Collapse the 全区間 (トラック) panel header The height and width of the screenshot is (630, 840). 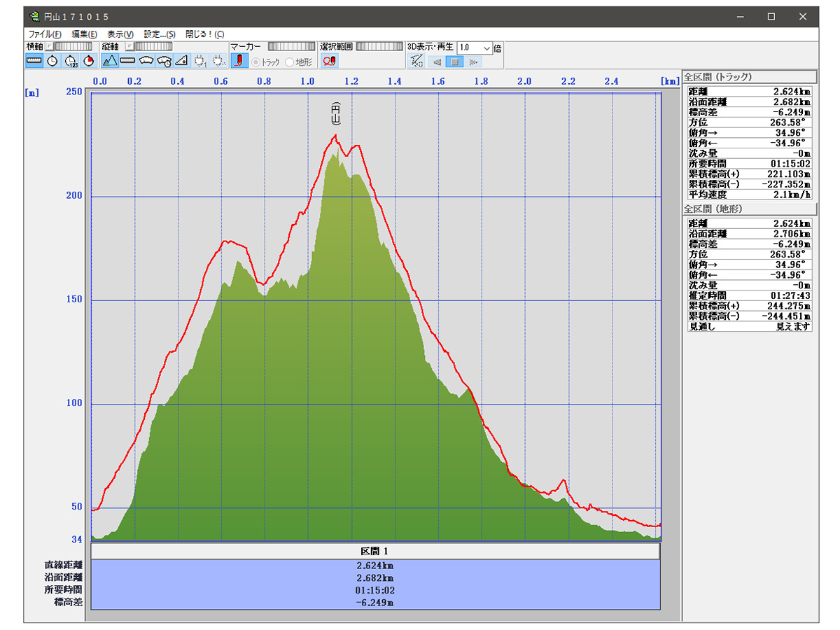[749, 77]
